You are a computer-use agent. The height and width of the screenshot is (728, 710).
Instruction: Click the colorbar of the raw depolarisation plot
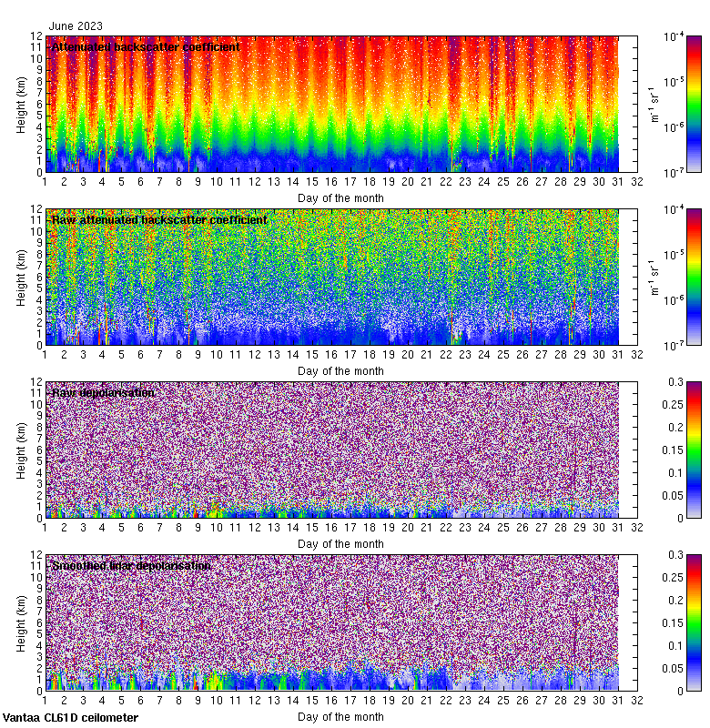click(x=694, y=450)
